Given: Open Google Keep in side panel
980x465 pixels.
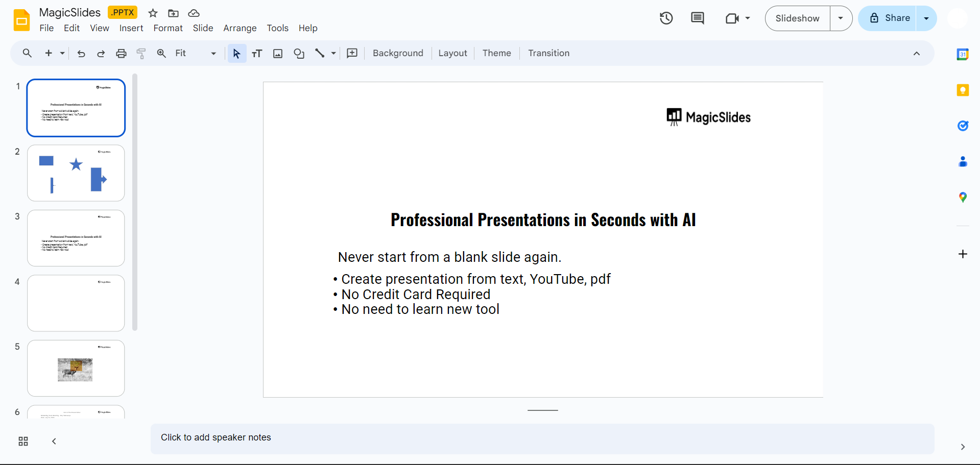Looking at the screenshot, I should (963, 90).
